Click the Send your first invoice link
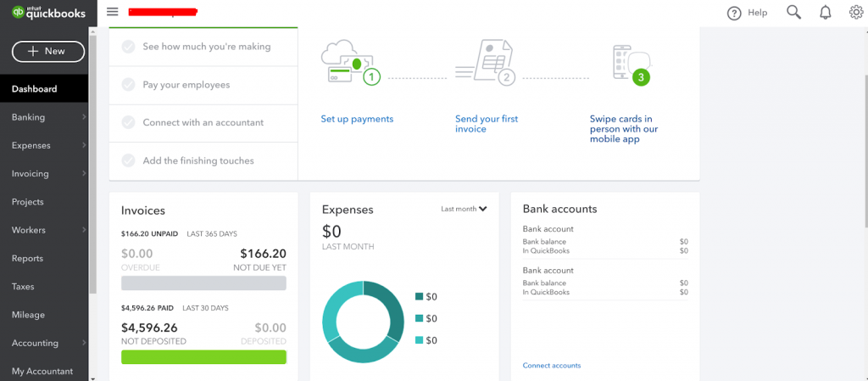The height and width of the screenshot is (381, 868). click(x=487, y=124)
